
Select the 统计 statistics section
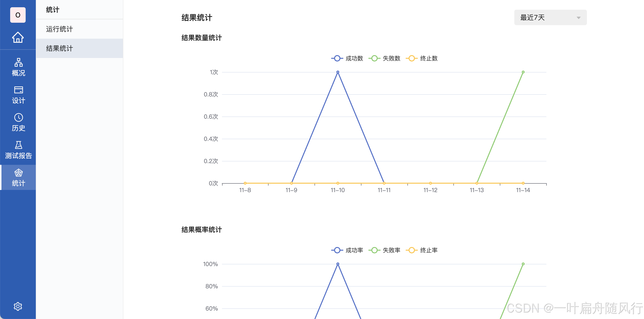click(18, 177)
